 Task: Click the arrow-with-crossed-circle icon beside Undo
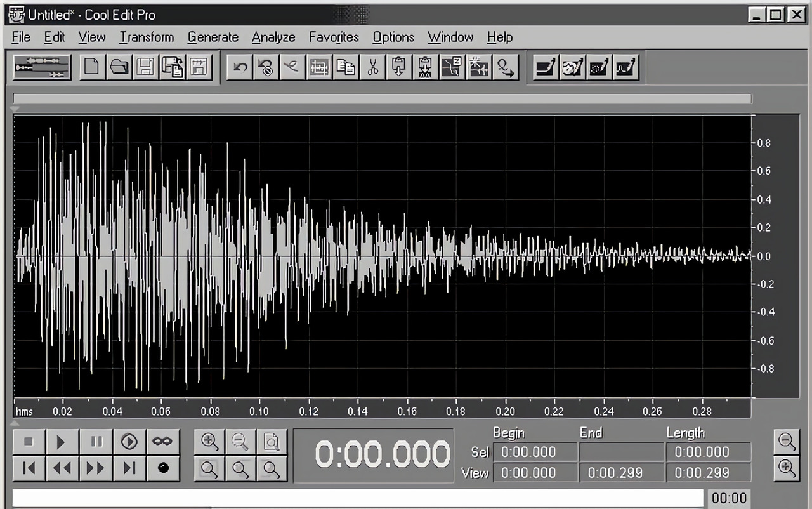pos(266,67)
